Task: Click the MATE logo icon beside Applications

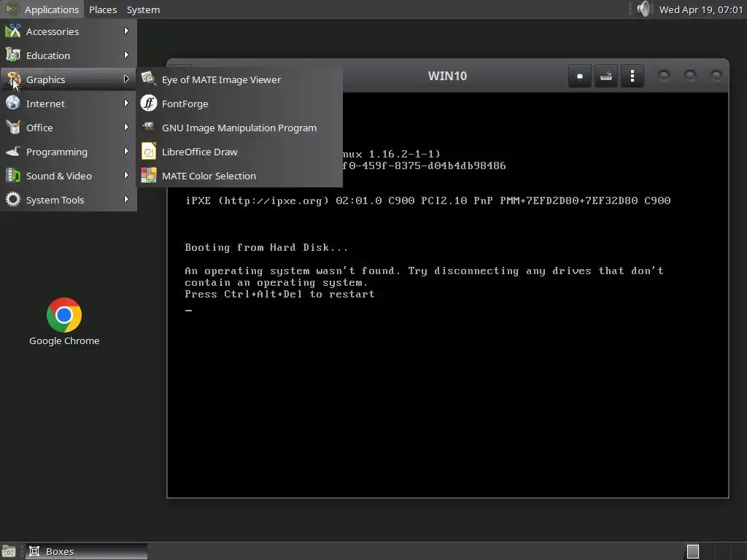Action: point(12,9)
